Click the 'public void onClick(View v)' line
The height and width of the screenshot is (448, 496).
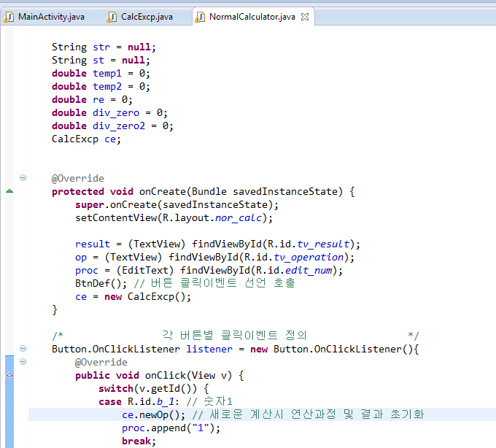(x=160, y=375)
